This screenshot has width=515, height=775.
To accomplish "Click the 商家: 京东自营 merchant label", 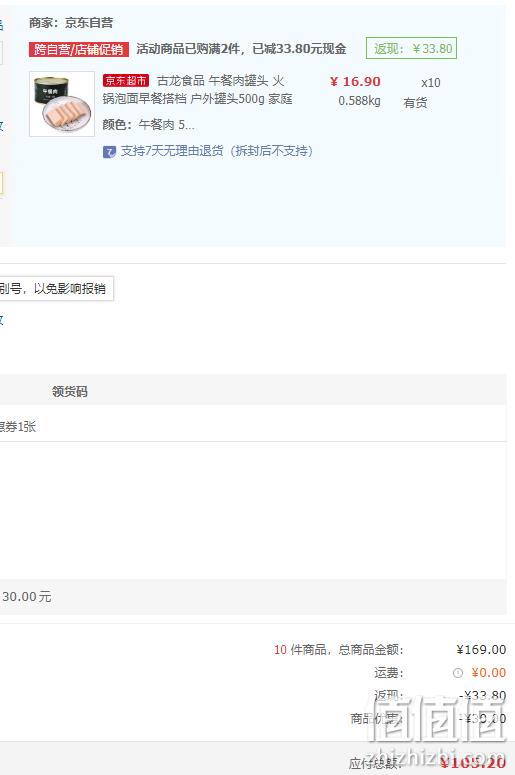I will 71,23.
